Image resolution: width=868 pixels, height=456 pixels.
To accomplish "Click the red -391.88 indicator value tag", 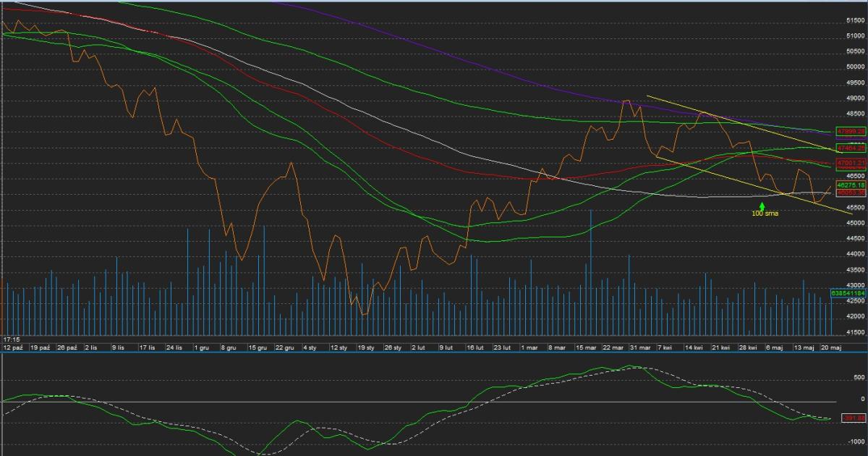I will coord(853,418).
